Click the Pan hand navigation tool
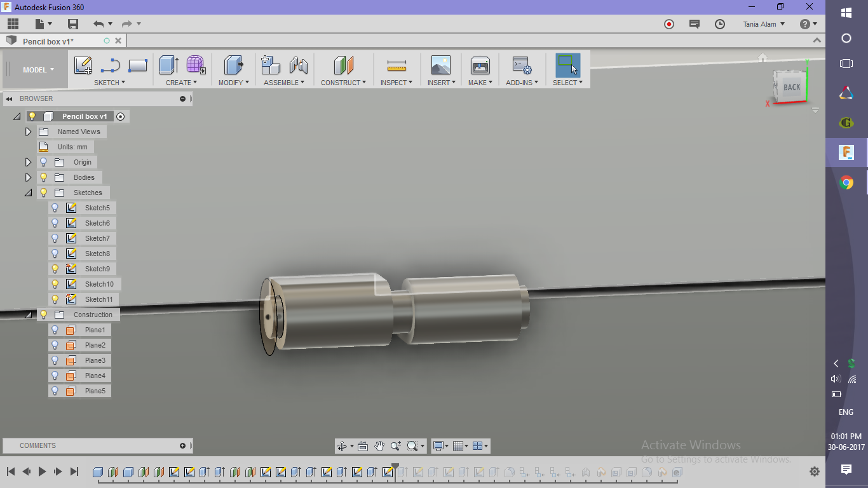Viewport: 868px width, 488px height. 379,446
